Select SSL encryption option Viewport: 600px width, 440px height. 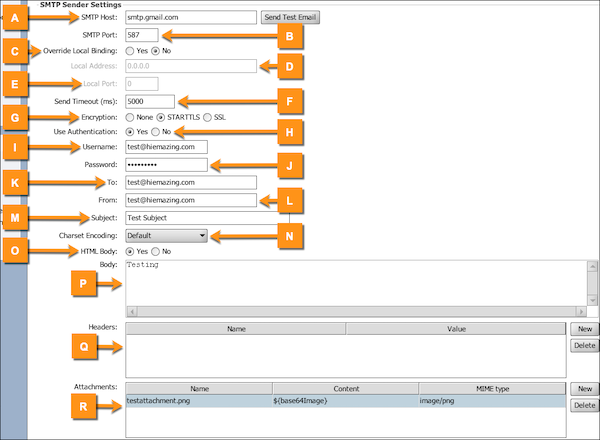click(207, 116)
